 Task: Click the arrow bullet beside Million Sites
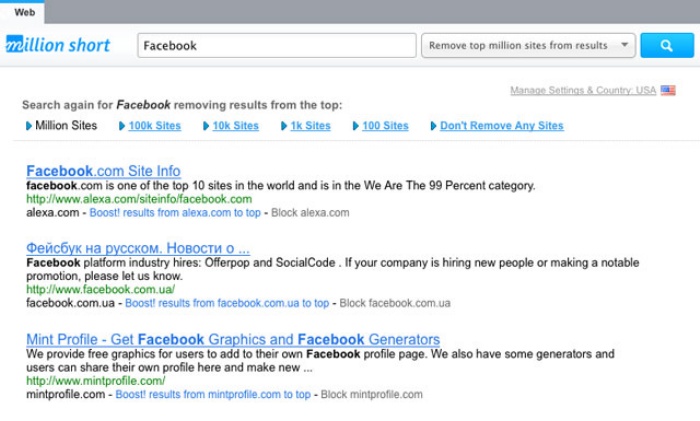29,126
